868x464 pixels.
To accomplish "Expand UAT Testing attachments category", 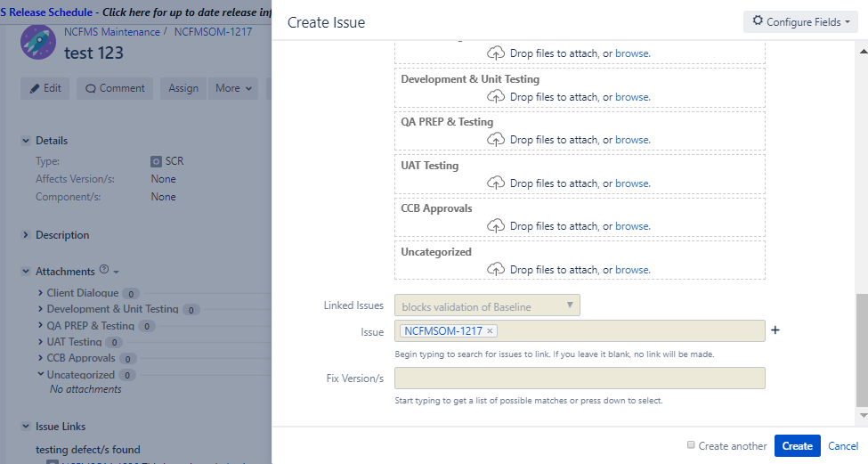I will 40,342.
